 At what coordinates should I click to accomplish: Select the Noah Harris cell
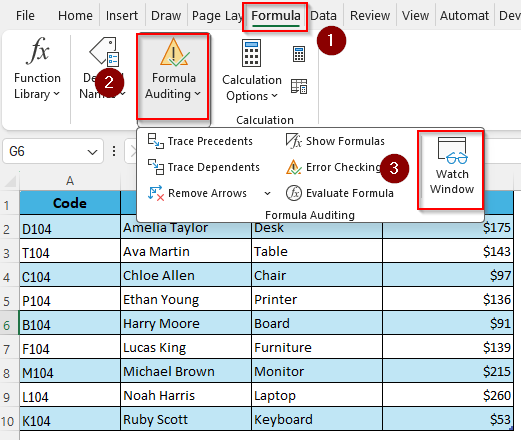[x=186, y=396]
